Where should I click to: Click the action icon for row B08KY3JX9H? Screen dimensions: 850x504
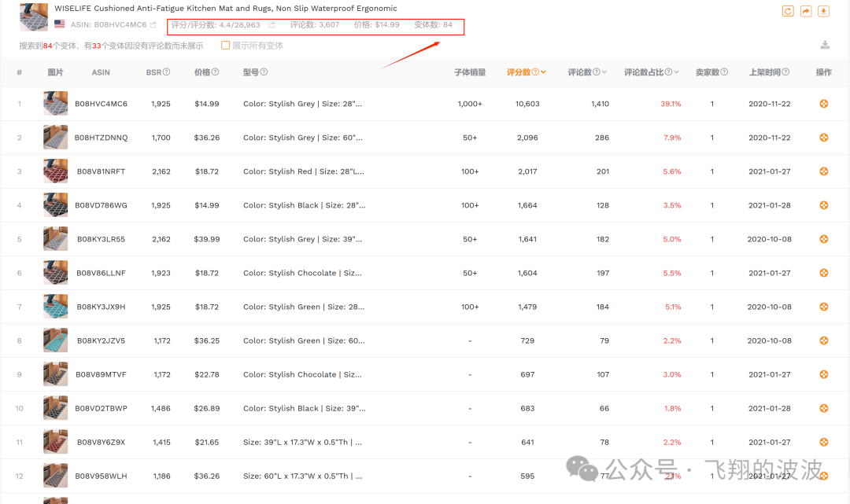click(824, 307)
